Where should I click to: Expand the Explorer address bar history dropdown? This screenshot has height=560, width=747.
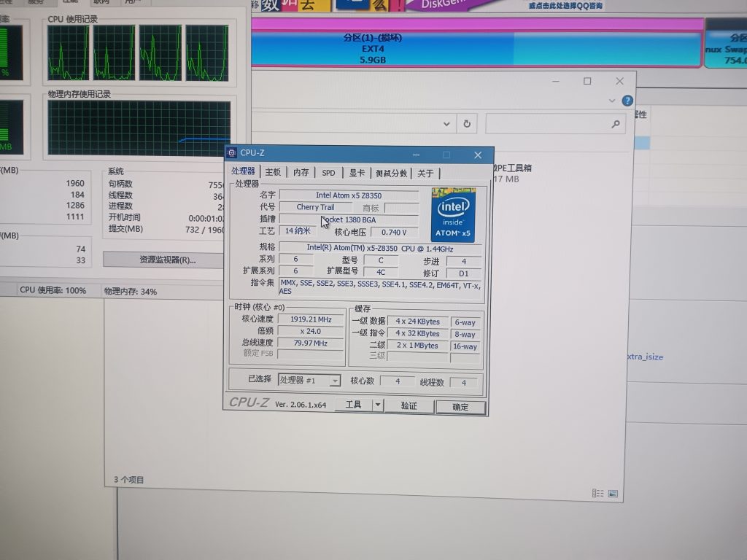(x=447, y=124)
